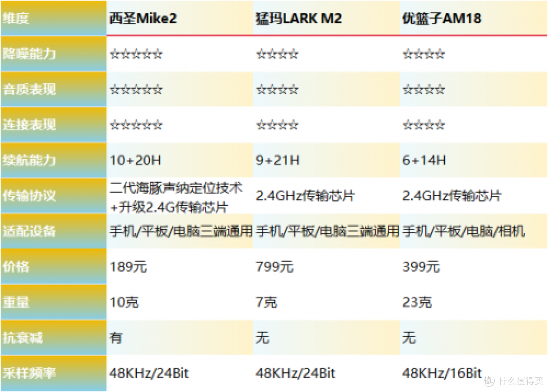Click 手机/平板/电脑三端通用 in the 西圣Mike2 column
The height and width of the screenshot is (392, 548).
tap(181, 231)
